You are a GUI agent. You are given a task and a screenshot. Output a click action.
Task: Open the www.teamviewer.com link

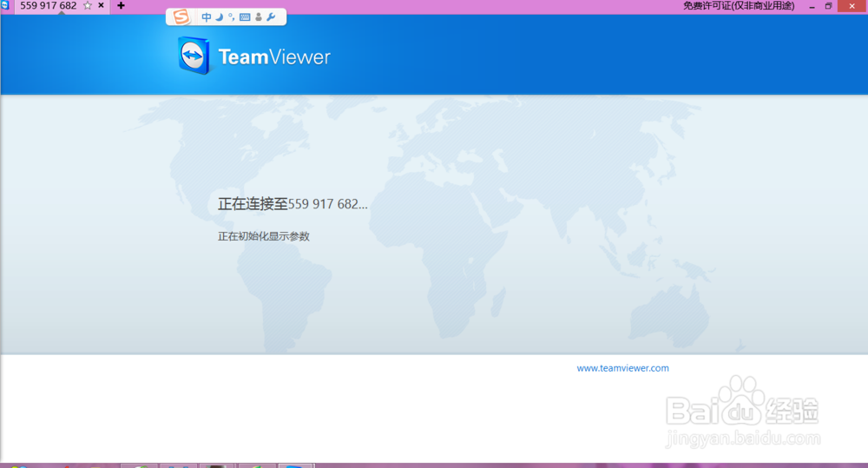coord(622,368)
